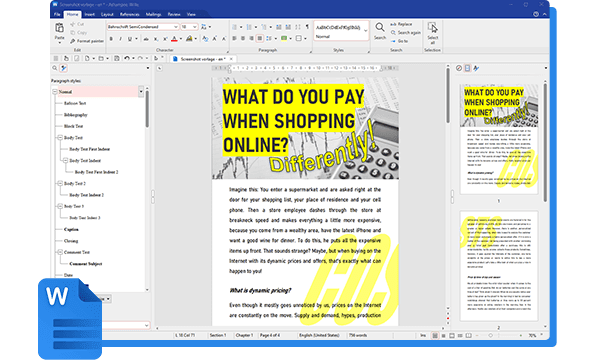Click the Paste icon in the ribbon

point(59,28)
